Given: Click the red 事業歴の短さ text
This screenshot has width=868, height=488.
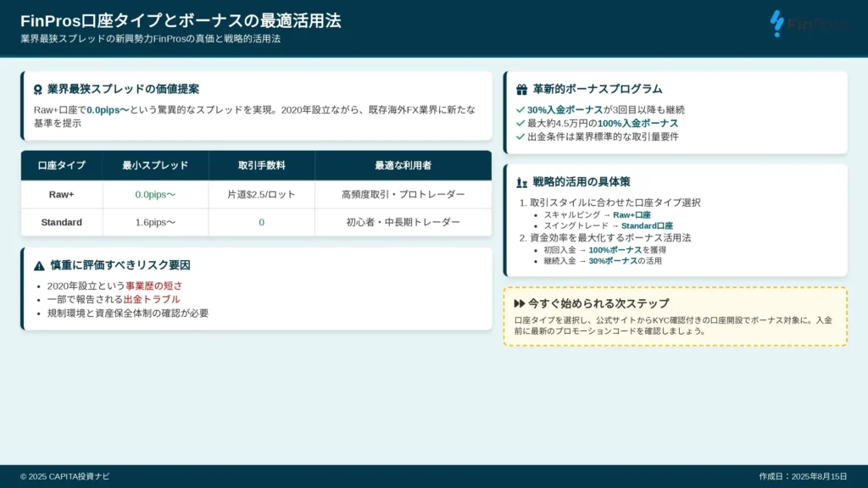Looking at the screenshot, I should [x=153, y=286].
